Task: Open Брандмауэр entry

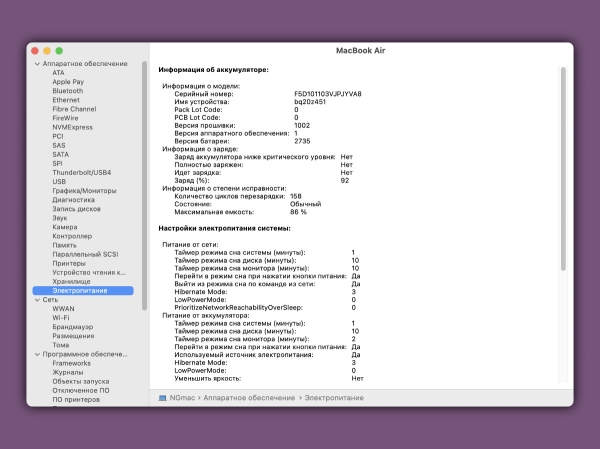Action: pyautogui.click(x=73, y=327)
